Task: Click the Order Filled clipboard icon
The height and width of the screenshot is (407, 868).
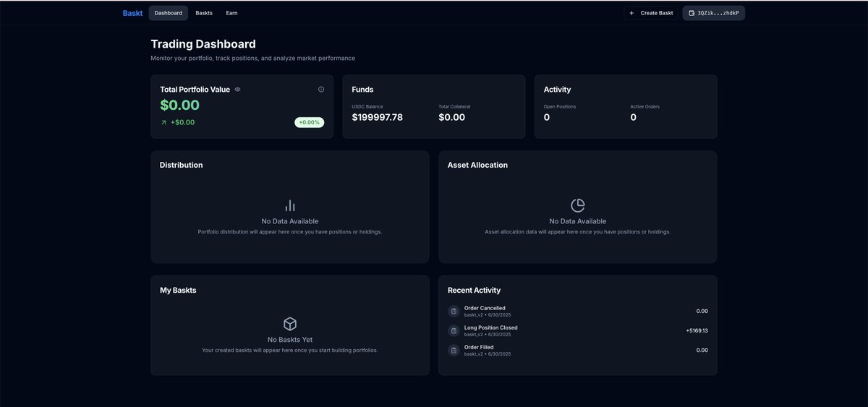Action: coord(454,351)
